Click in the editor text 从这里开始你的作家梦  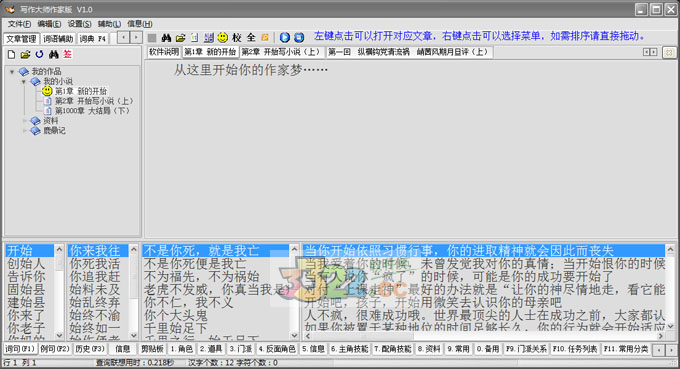click(251, 69)
